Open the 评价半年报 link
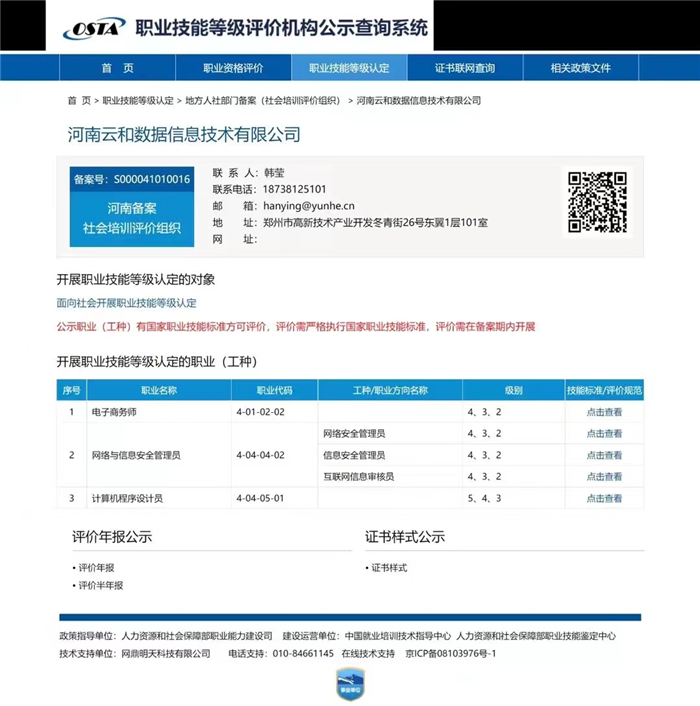 pos(101,586)
